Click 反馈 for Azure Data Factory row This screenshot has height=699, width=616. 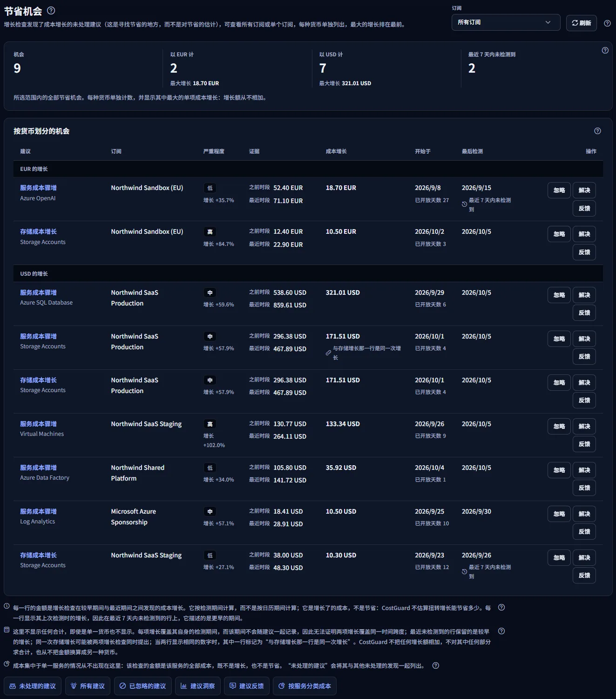584,488
